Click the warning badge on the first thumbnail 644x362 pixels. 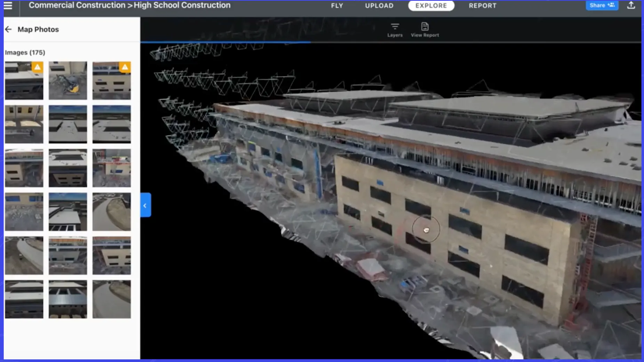pos(37,67)
